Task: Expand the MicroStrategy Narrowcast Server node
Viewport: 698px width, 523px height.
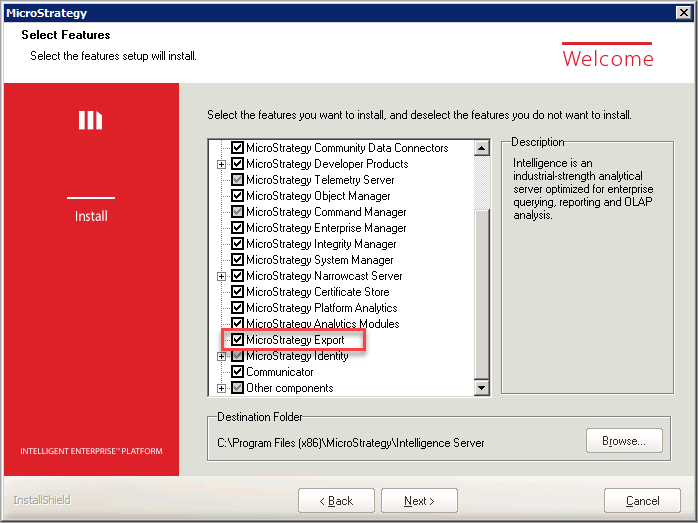Action: pos(222,276)
